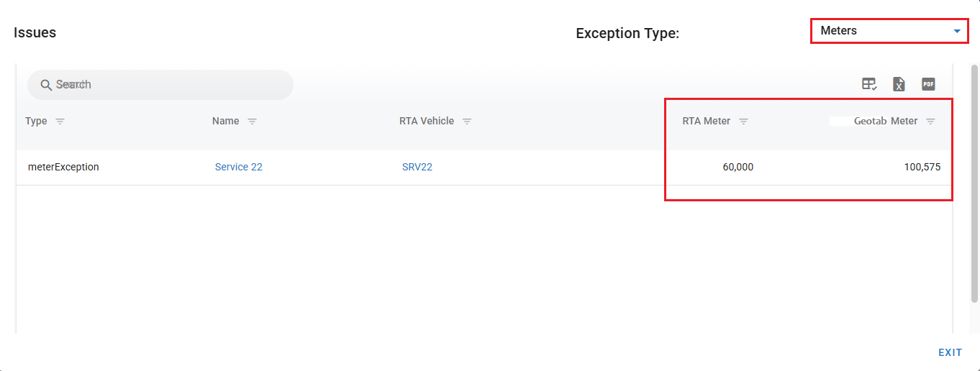Open the Service 22 link
Screen dimensions: 980x371
[x=239, y=167]
